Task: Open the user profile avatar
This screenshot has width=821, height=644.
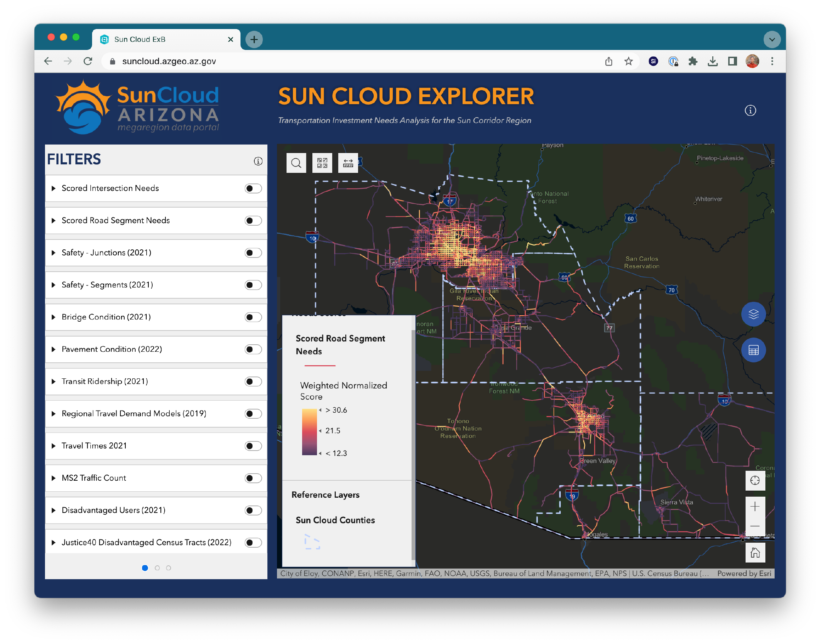Action: pyautogui.click(x=752, y=61)
